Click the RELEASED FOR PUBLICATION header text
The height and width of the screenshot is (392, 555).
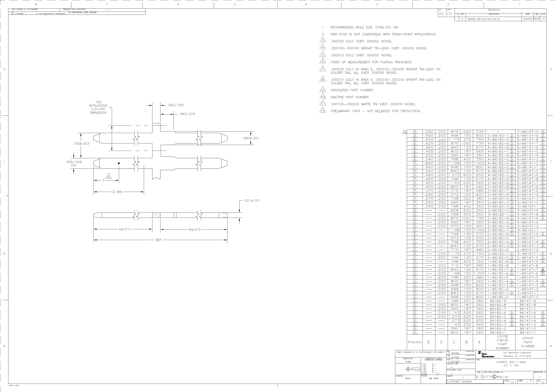point(74,9)
